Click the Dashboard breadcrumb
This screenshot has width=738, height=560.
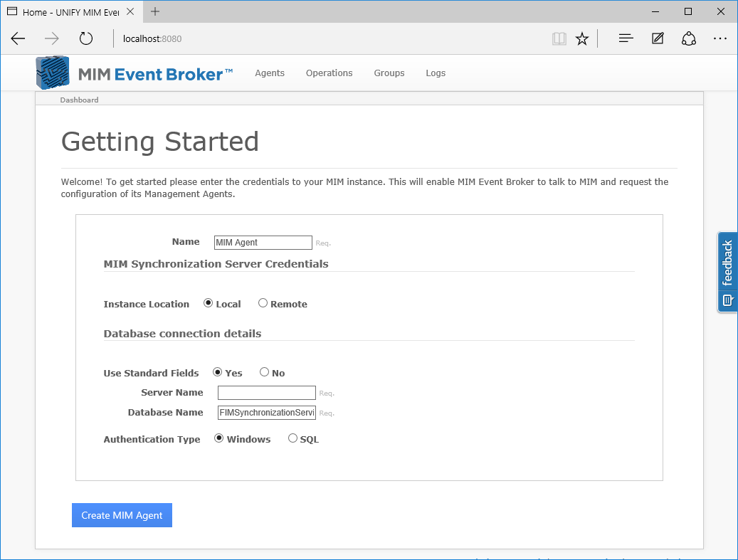79,100
